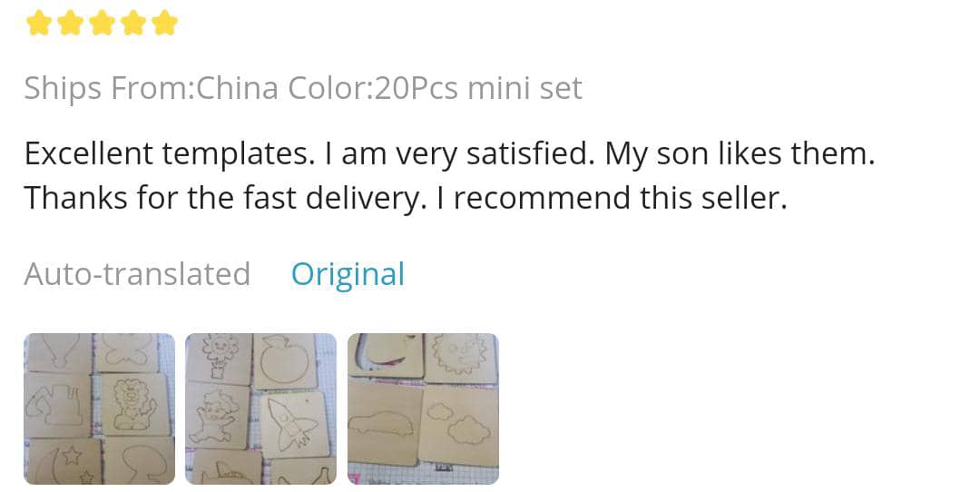Click the "I am very satisfied." sentence

456,154
